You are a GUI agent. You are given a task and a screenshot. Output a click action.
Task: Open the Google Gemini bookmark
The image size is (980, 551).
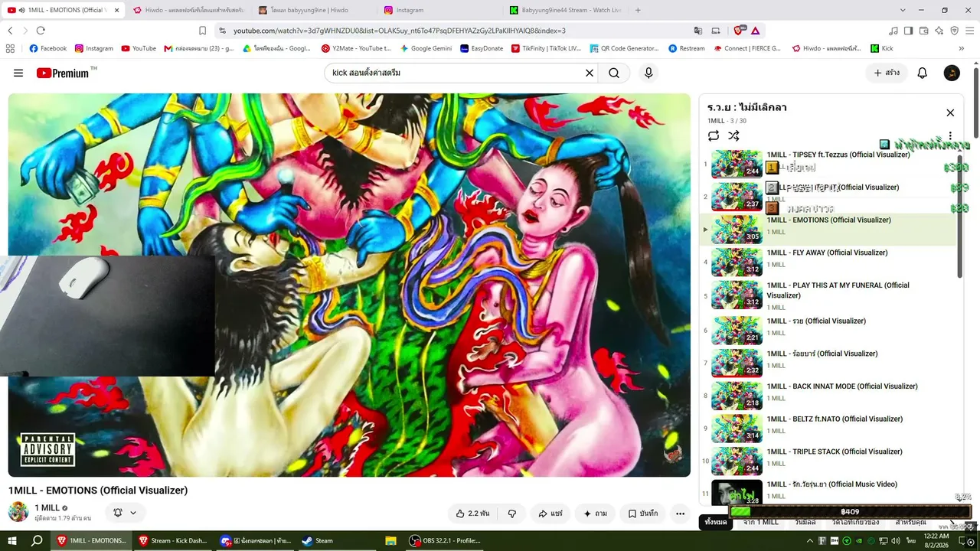coord(426,48)
